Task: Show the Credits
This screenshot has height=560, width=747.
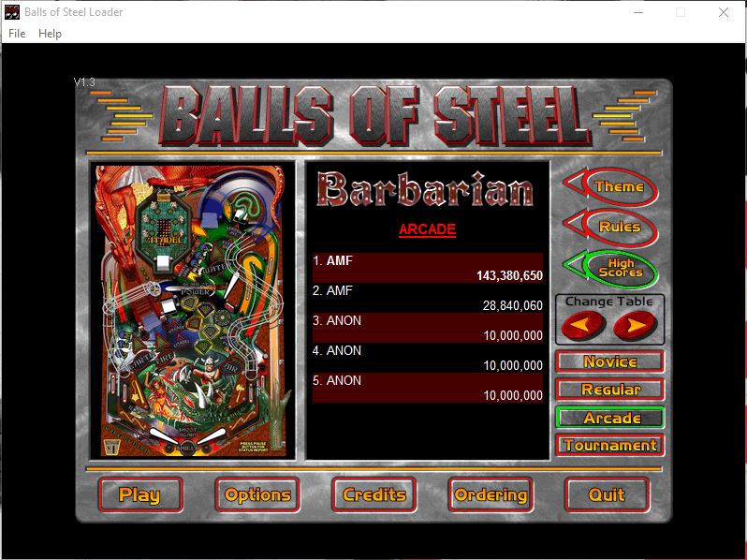Action: [374, 495]
